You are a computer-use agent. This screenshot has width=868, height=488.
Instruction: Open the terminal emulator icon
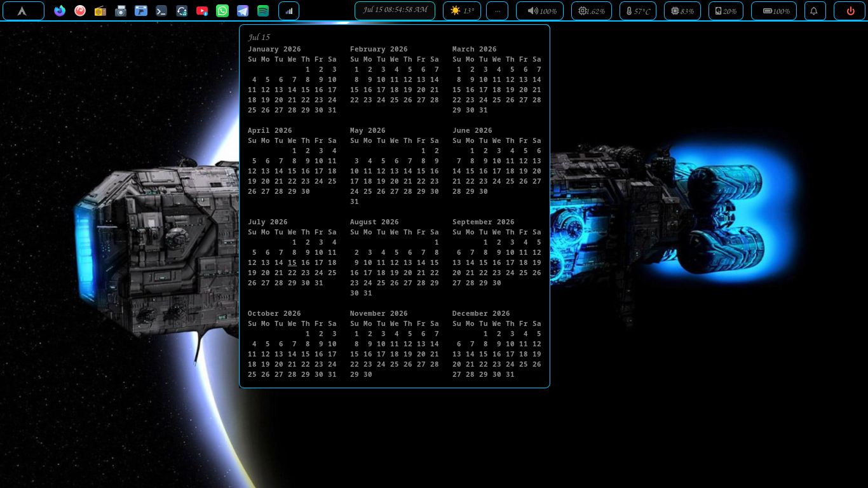click(x=161, y=11)
